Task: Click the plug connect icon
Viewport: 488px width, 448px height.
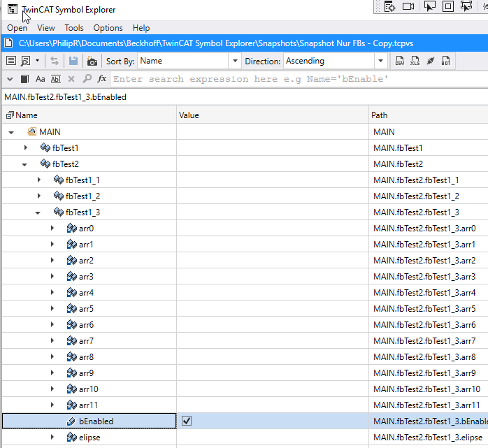Action: coord(431,61)
